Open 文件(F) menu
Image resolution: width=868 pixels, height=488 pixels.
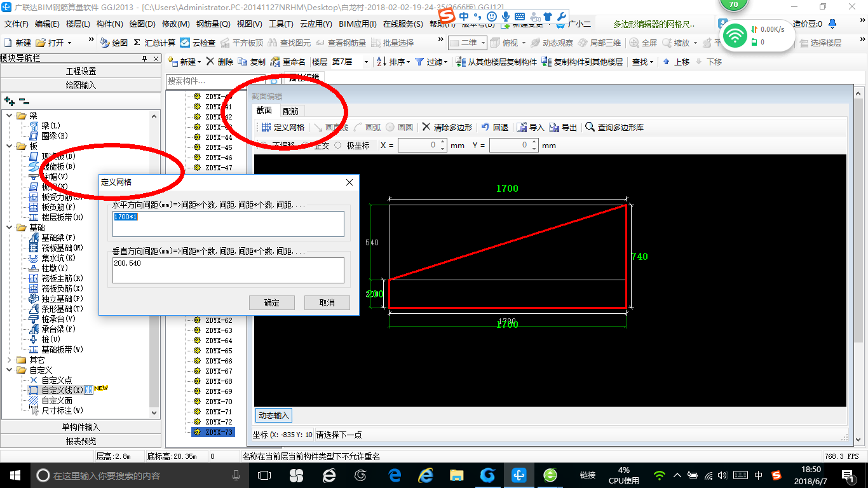click(17, 24)
